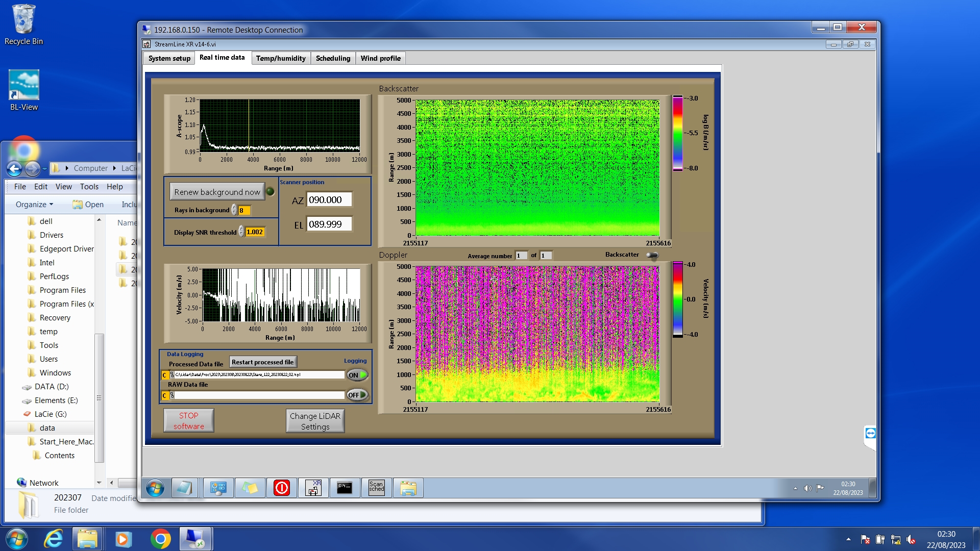Click the Rays in background stepper arrows

pos(234,210)
